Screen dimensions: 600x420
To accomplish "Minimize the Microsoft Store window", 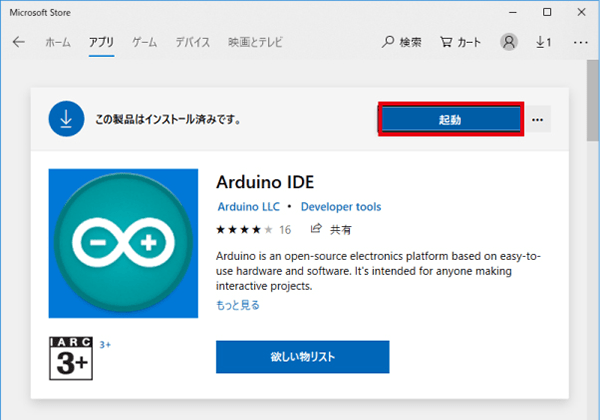I will pyautogui.click(x=513, y=13).
